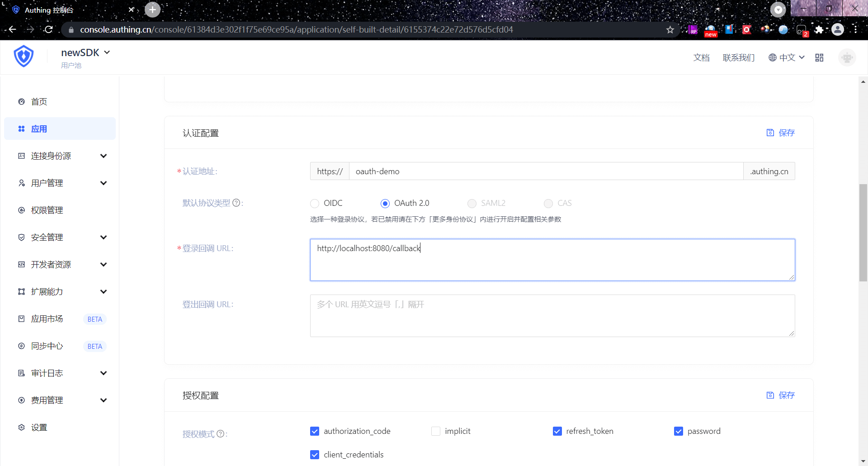Open the 中文 language dropdown
Image resolution: width=868 pixels, height=466 pixels.
787,57
